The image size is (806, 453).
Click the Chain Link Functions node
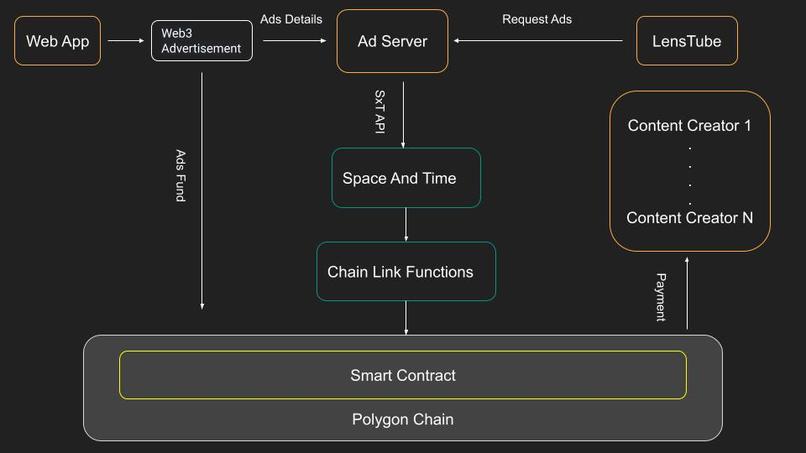(x=406, y=271)
